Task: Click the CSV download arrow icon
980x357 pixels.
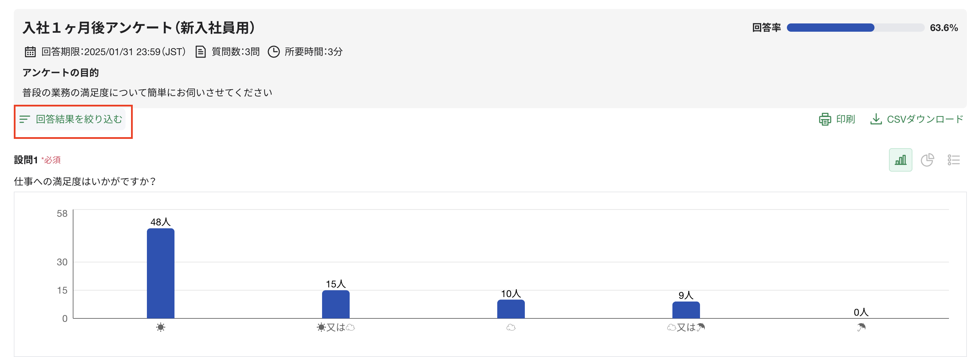Action: pyautogui.click(x=876, y=119)
